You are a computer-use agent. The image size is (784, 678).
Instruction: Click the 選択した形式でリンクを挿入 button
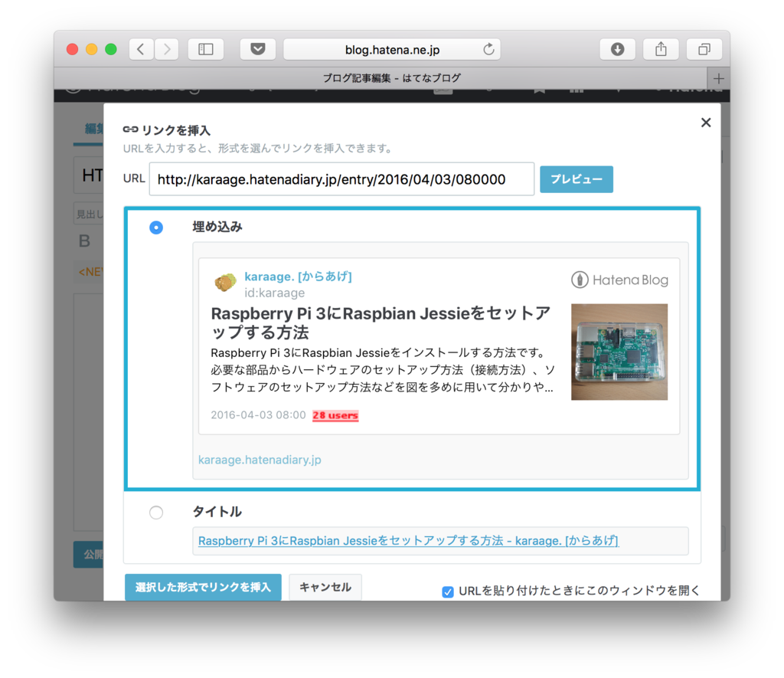tap(203, 587)
